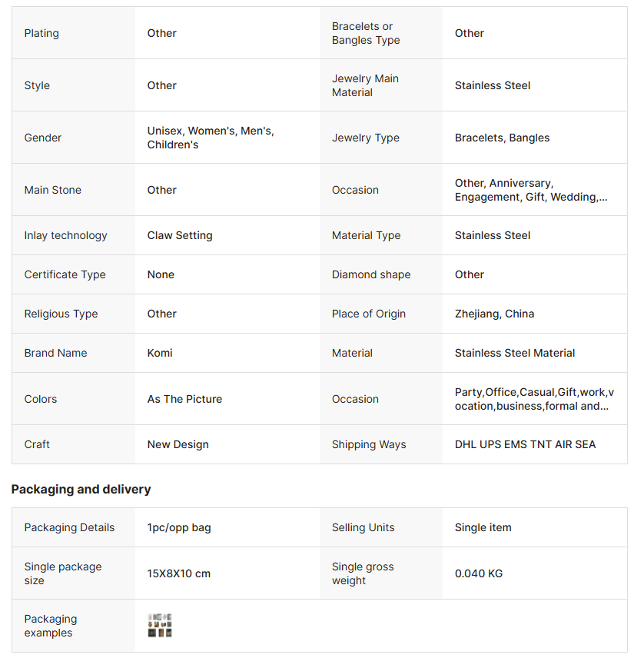
Task: Click the "As The Picture" colors value
Action: click(x=184, y=400)
